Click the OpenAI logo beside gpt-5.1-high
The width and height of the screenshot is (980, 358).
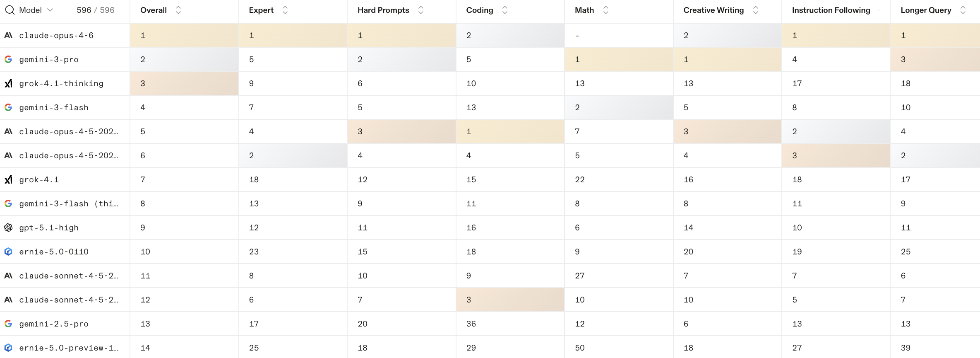(x=8, y=228)
